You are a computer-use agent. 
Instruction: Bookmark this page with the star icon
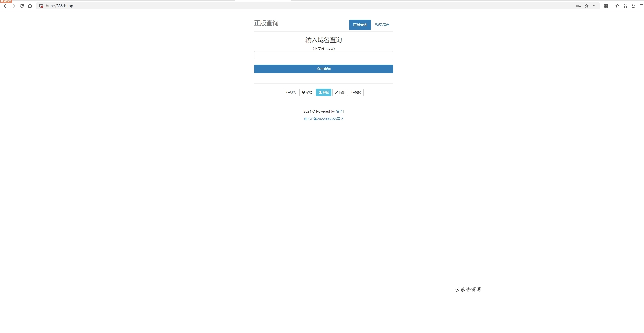coord(586,6)
